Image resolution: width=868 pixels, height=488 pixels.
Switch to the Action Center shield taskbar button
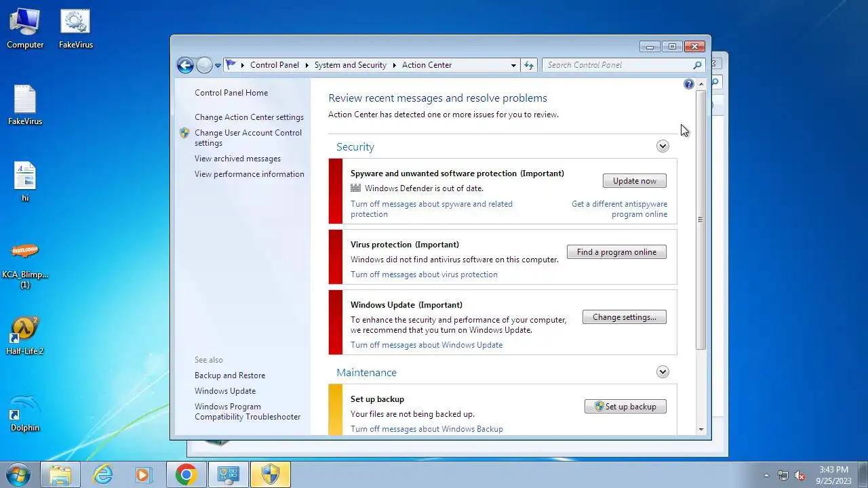(271, 475)
